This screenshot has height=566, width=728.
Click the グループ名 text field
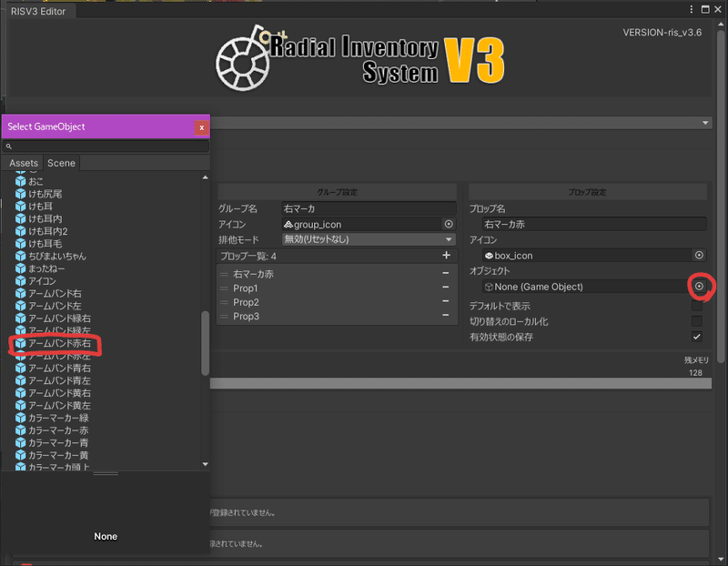coord(369,208)
